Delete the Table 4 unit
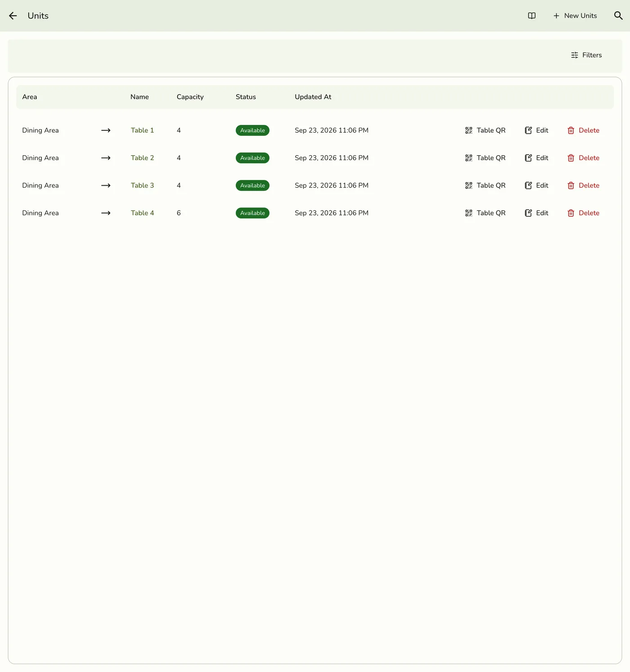The image size is (630, 672). 583,213
